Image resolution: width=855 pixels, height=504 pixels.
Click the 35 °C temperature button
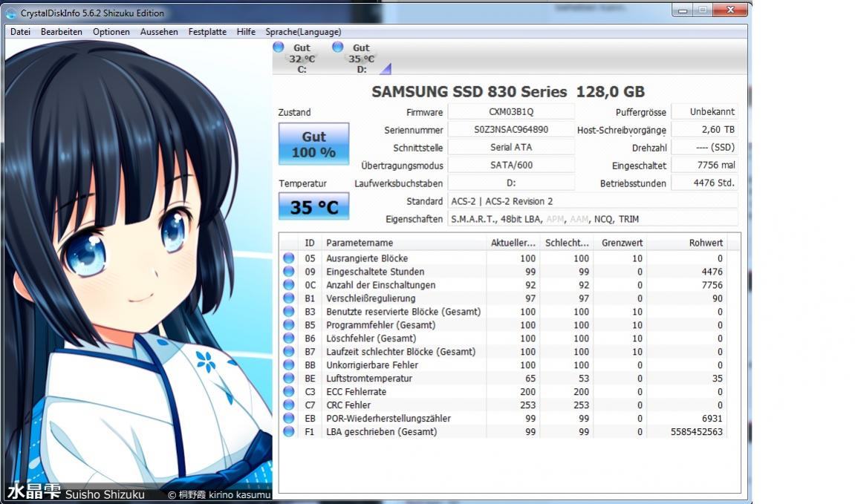(x=313, y=206)
